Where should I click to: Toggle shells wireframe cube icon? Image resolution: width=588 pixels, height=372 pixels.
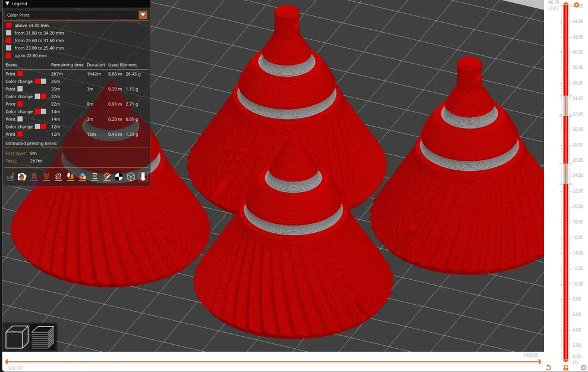(130, 176)
